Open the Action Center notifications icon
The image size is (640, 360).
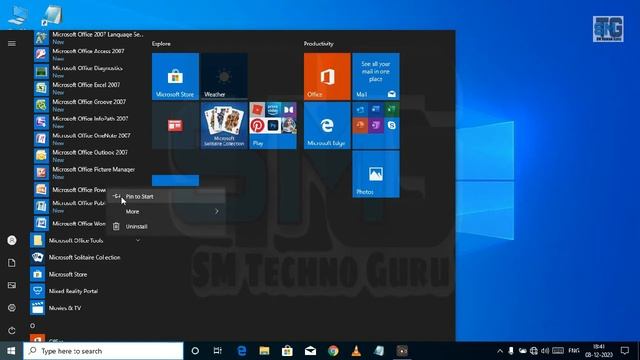point(625,351)
